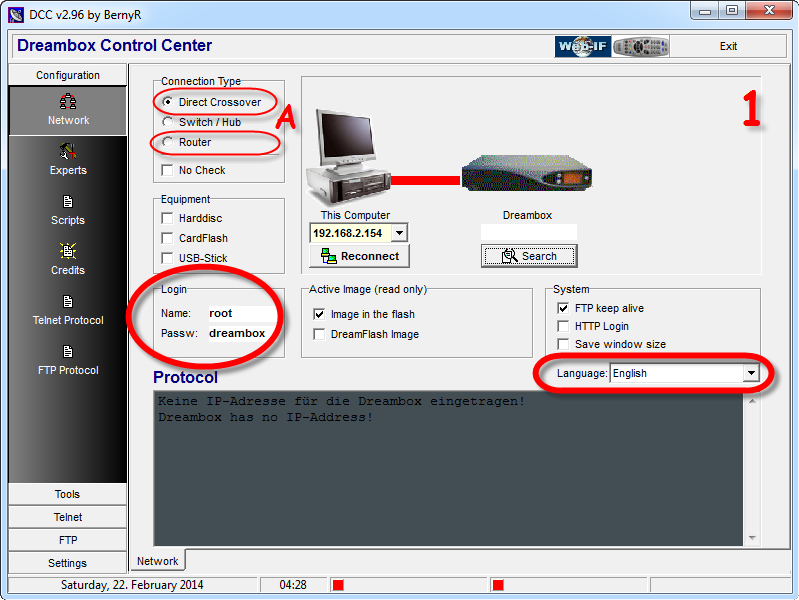Click the date Saturday, 22. February 2014
Viewport: 799px width, 600px height.
(x=132, y=585)
